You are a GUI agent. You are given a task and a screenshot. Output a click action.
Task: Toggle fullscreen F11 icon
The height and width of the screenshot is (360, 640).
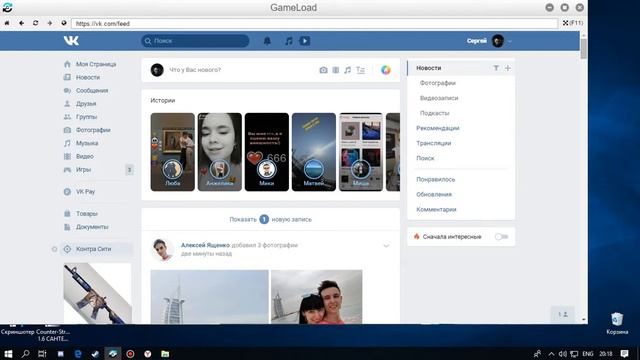[x=573, y=23]
